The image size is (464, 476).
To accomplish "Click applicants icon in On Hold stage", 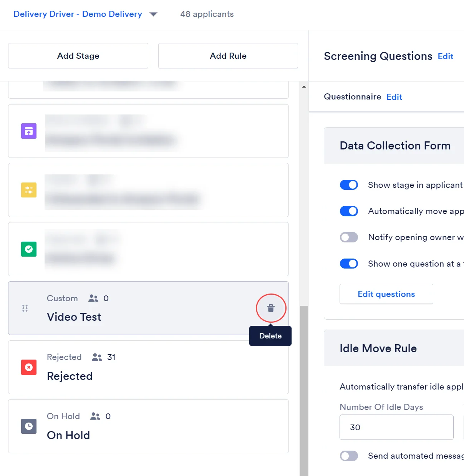I will click(95, 416).
